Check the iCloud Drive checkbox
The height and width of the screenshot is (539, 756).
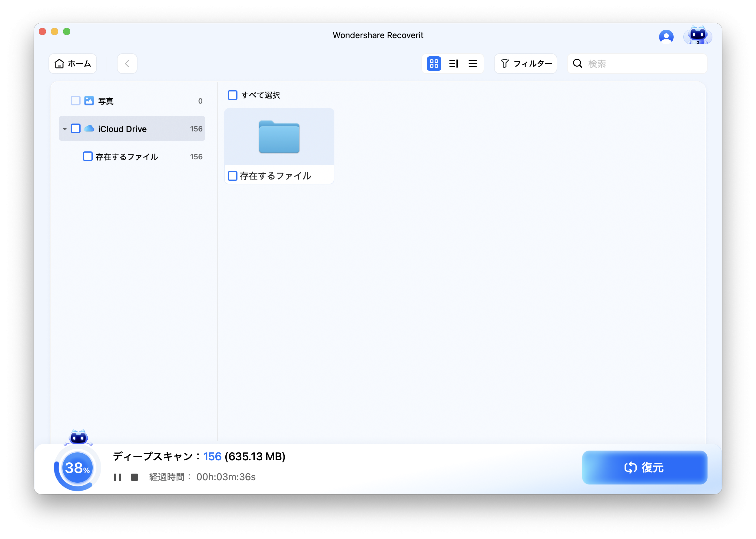click(76, 128)
